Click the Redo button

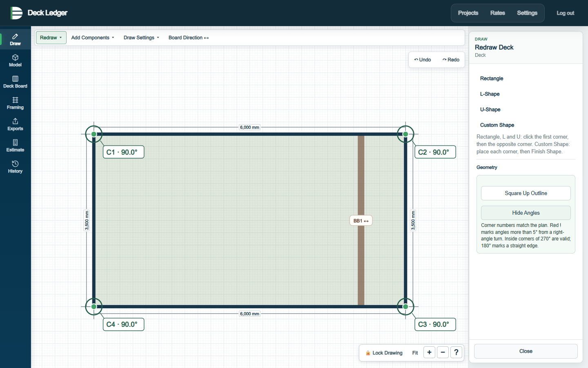(x=451, y=60)
